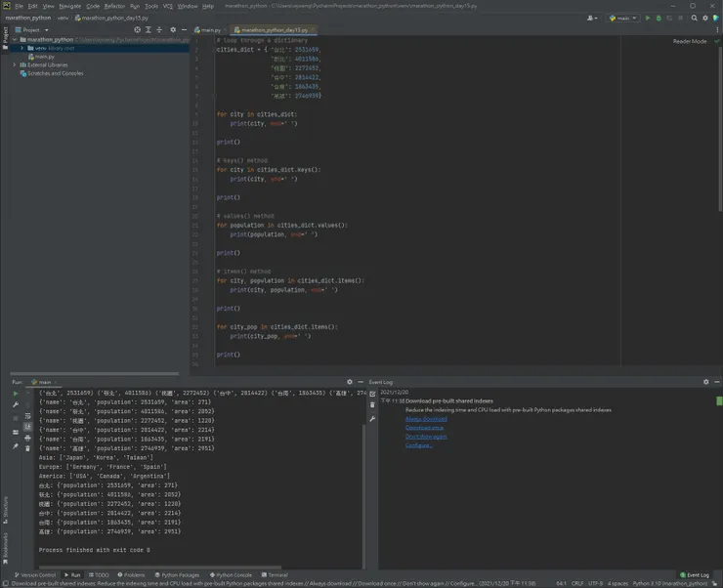Click 'Download once' link in Event Log
723x588 pixels.
pos(424,428)
